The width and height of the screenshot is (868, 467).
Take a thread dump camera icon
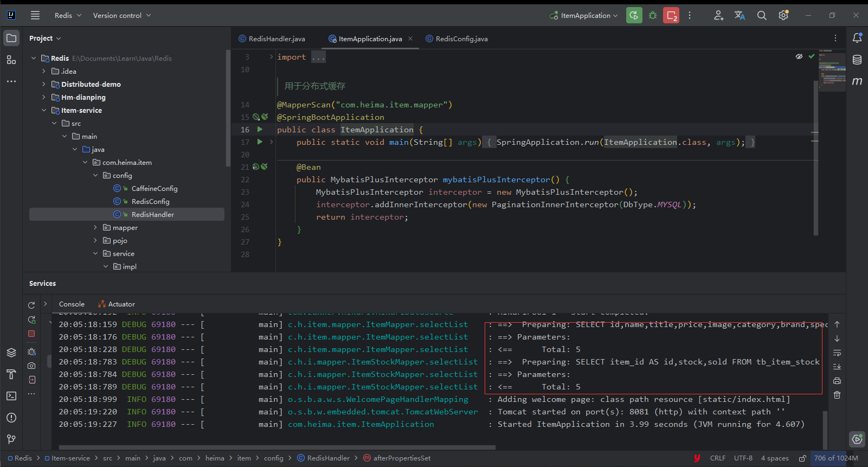click(31, 366)
